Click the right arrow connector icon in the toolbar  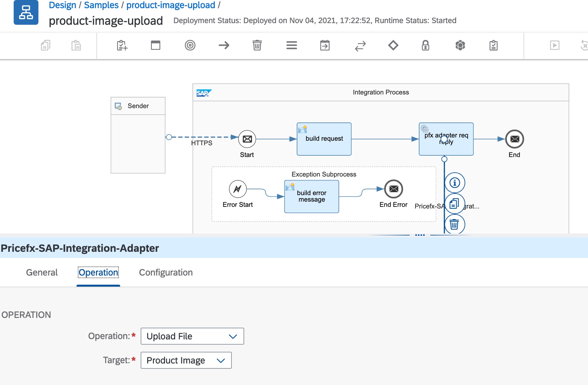pyautogui.click(x=224, y=45)
